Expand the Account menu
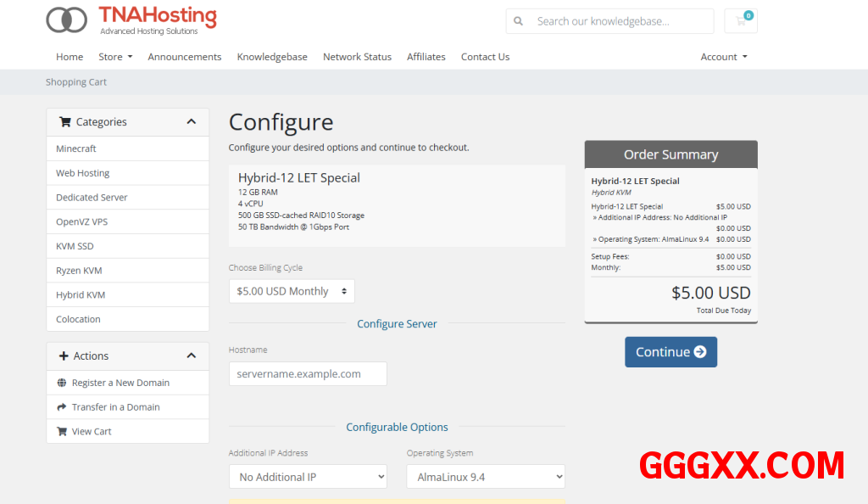The height and width of the screenshot is (504, 868). coord(723,57)
